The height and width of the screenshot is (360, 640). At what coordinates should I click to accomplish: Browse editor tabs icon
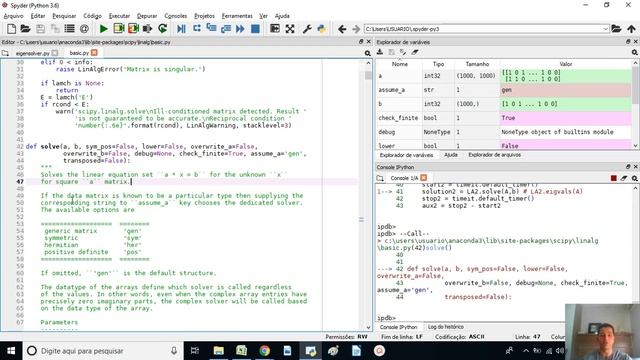pos(5,53)
